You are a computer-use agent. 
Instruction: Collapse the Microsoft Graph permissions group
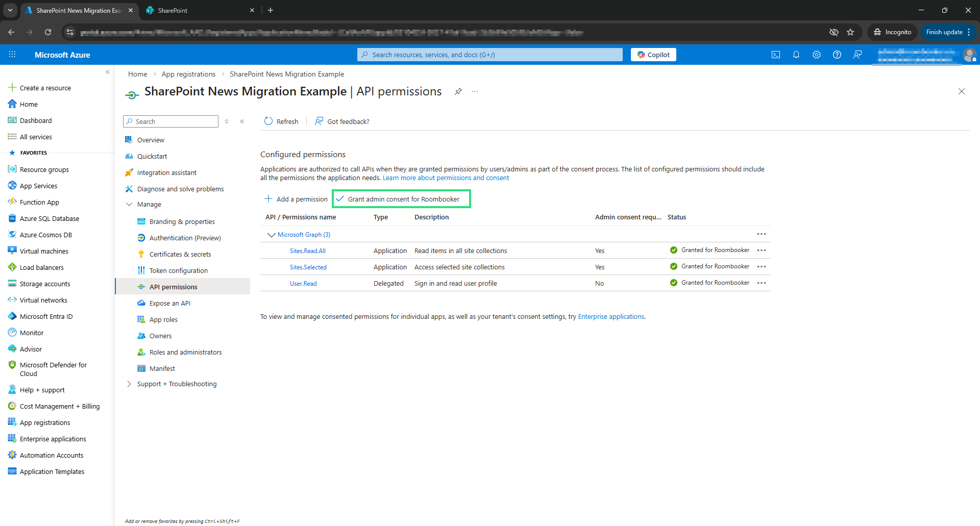271,235
